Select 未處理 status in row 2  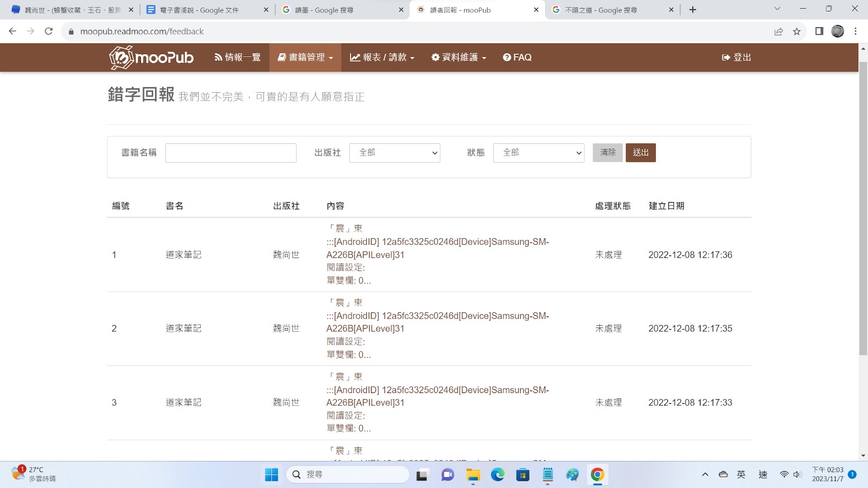coord(609,329)
